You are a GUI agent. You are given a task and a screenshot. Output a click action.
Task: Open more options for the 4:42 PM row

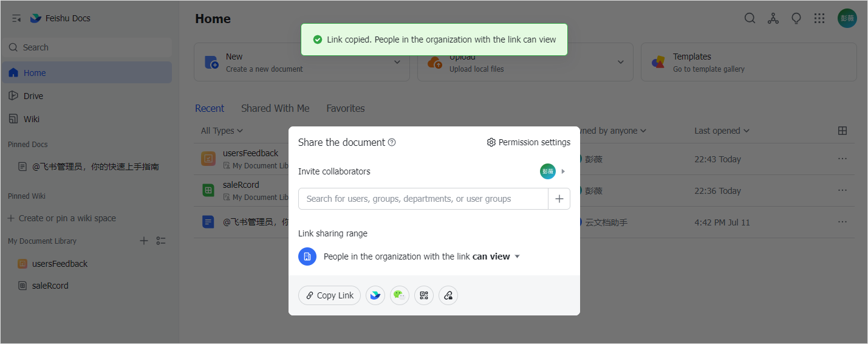842,222
